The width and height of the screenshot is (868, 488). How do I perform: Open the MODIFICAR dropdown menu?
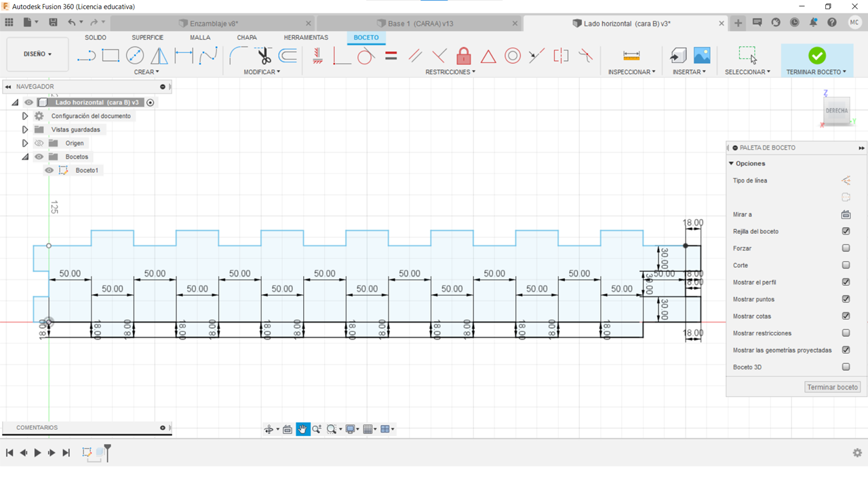262,72
